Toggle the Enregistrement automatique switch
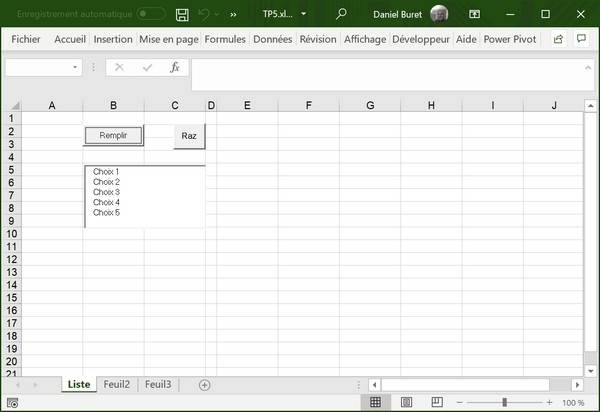Screen dimensions: 600x412 click(x=151, y=15)
